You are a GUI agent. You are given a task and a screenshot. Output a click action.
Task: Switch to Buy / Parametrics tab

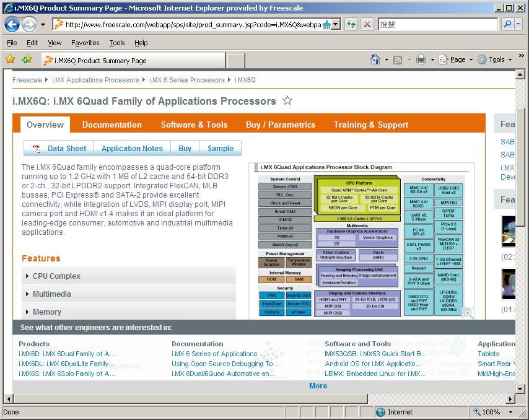[x=281, y=125]
